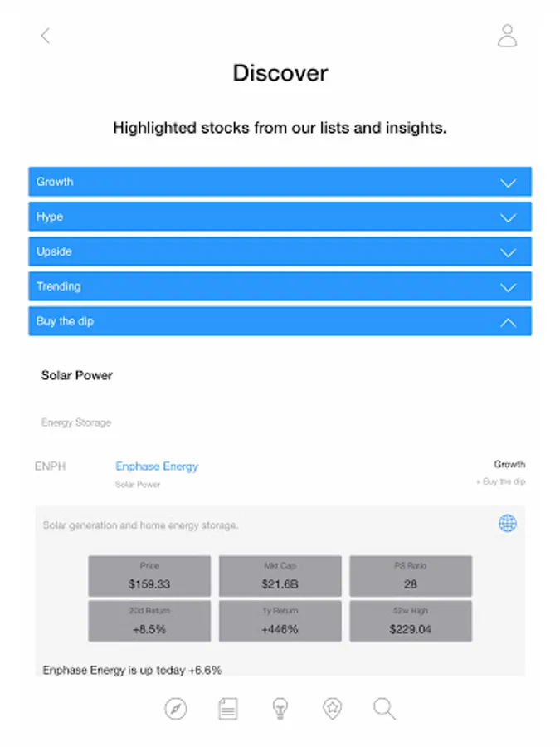Collapse the Buy the dip section
This screenshot has height=747, width=560.
pos(509,322)
